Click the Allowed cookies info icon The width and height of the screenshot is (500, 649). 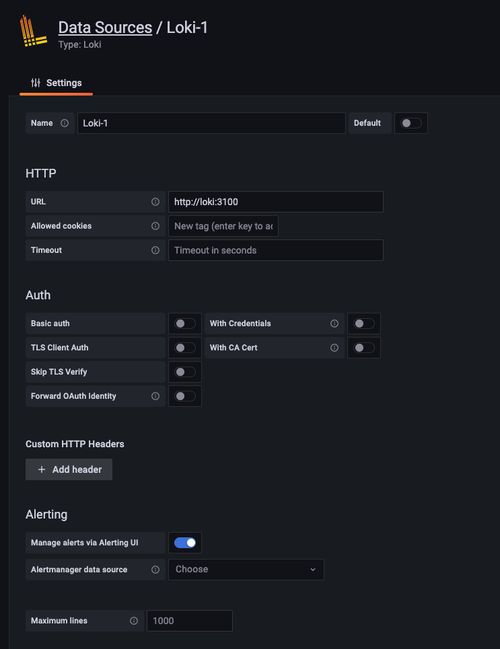155,226
